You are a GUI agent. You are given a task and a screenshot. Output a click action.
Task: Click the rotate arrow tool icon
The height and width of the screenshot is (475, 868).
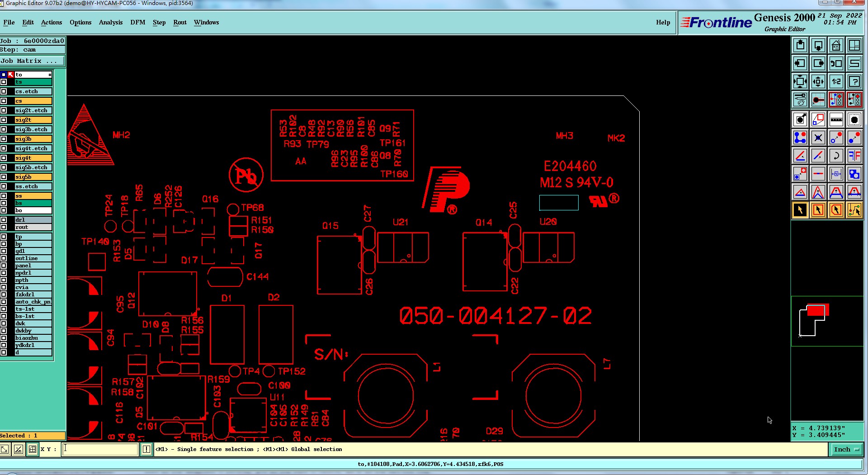pos(836,156)
